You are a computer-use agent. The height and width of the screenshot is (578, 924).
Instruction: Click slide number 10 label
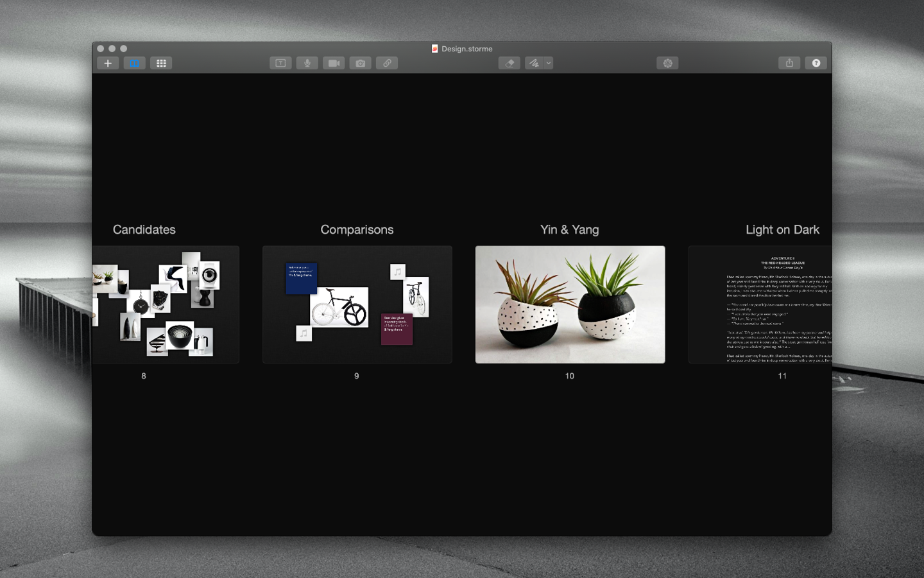569,376
